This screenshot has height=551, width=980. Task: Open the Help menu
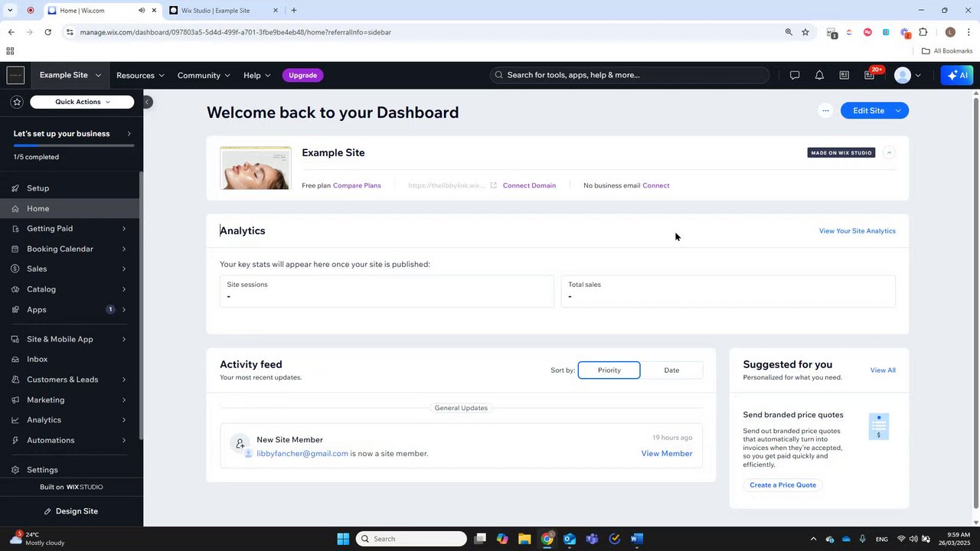point(256,75)
